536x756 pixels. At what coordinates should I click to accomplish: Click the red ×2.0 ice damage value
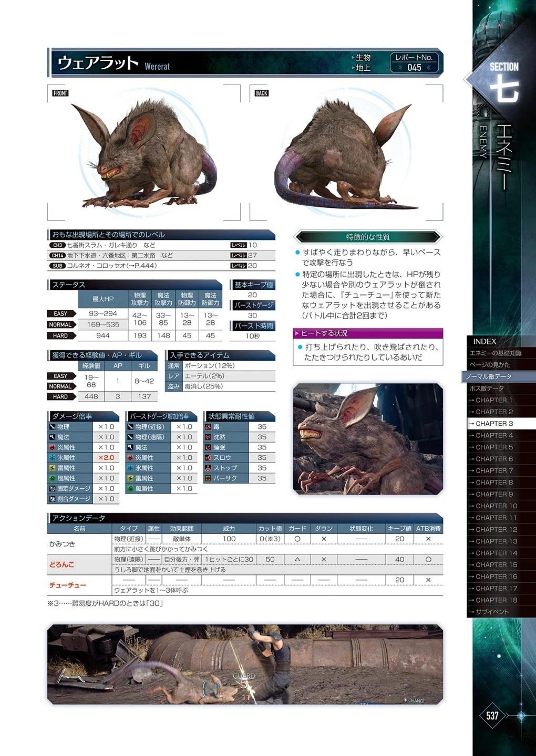click(106, 458)
